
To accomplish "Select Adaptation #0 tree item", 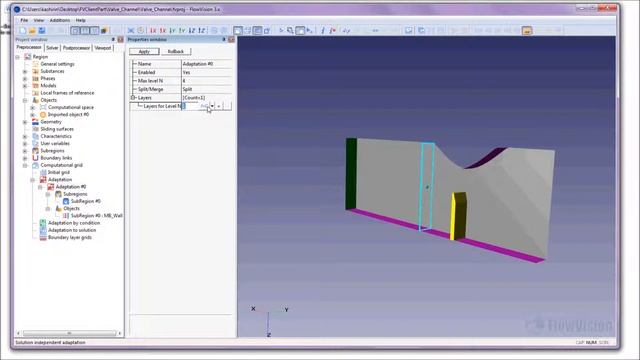I will 71,187.
